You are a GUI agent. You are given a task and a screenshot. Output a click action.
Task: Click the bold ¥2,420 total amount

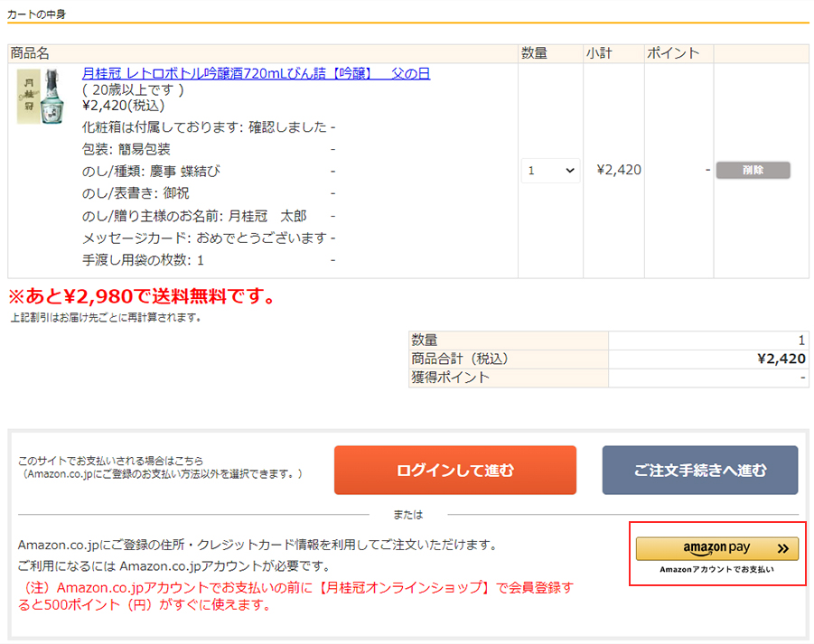pos(781,359)
